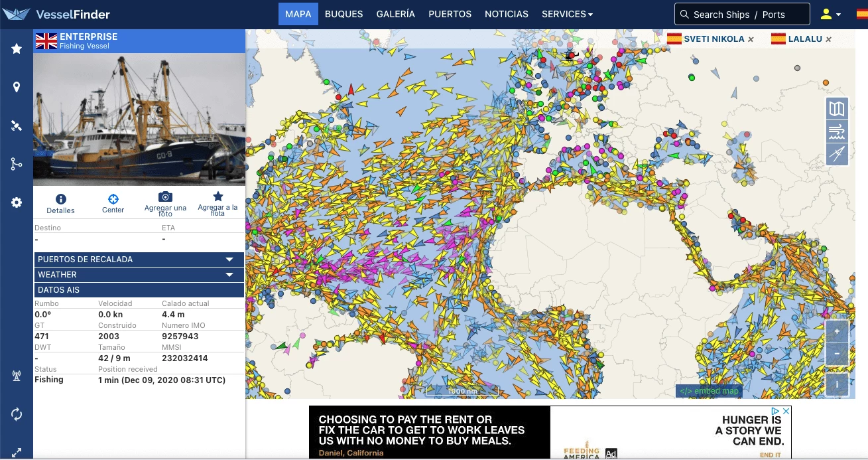The height and width of the screenshot is (460, 868).
Task: Close the ad with X icon
Action: tap(786, 412)
